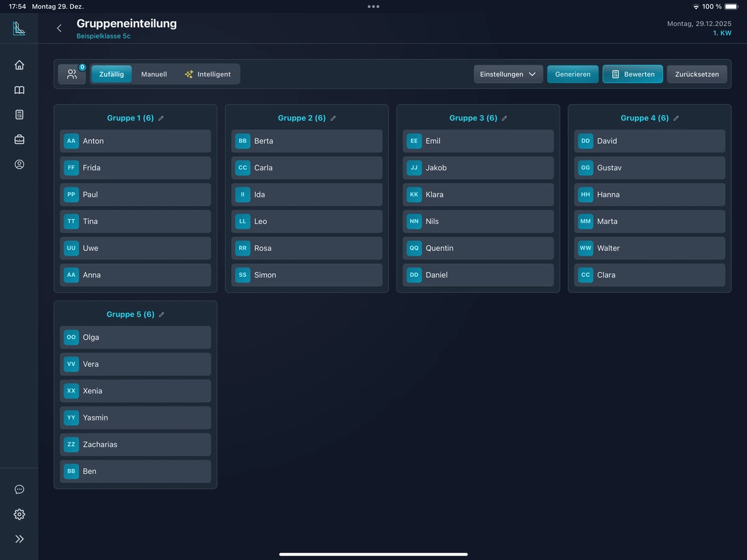747x560 pixels.
Task: Switch to Manuell mode
Action: pyautogui.click(x=154, y=74)
